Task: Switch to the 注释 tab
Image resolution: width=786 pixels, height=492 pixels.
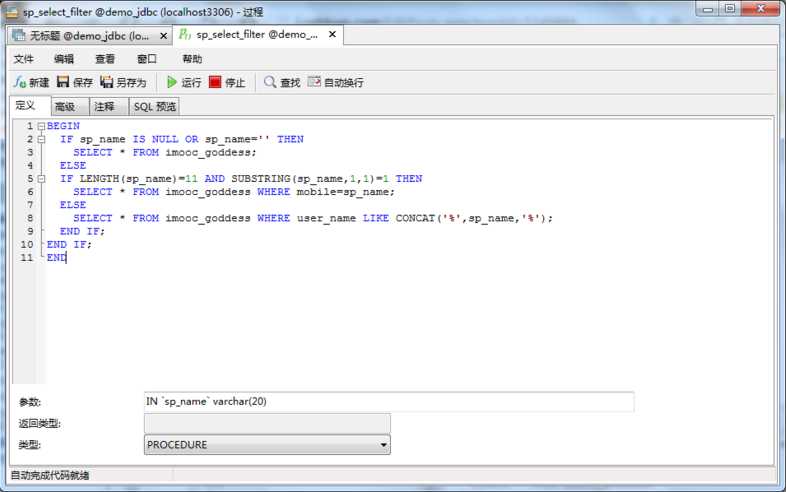Action: [109, 107]
